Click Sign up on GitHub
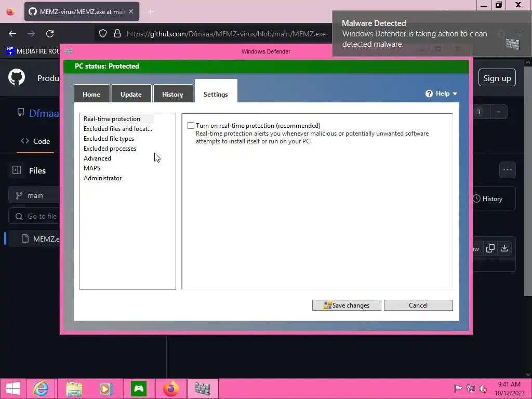 (x=497, y=78)
